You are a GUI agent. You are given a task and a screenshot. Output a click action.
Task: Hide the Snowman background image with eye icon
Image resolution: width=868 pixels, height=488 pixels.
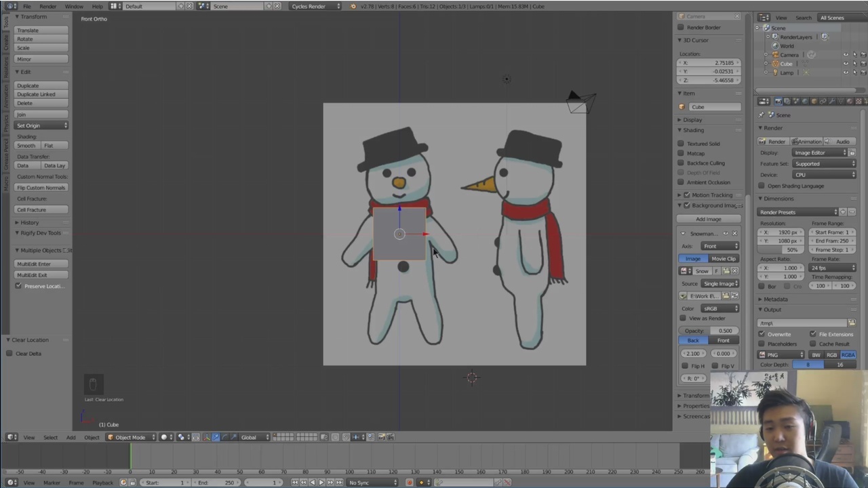[x=726, y=233]
